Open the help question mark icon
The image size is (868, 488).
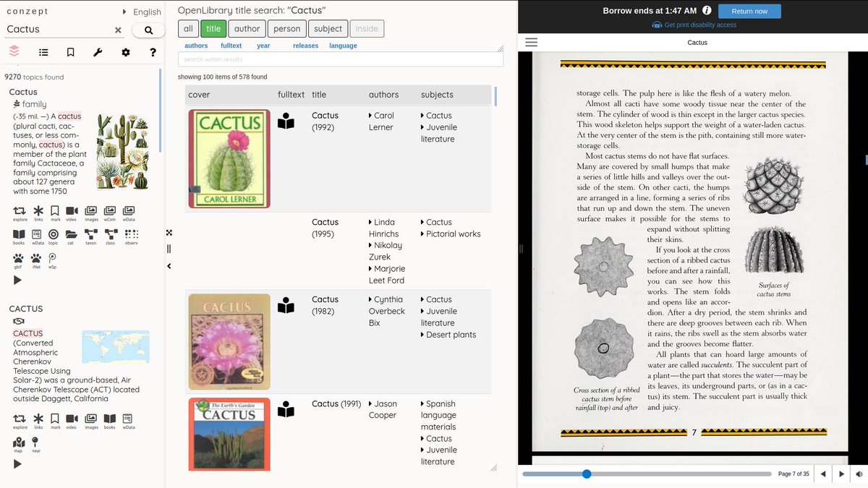[x=153, y=52]
